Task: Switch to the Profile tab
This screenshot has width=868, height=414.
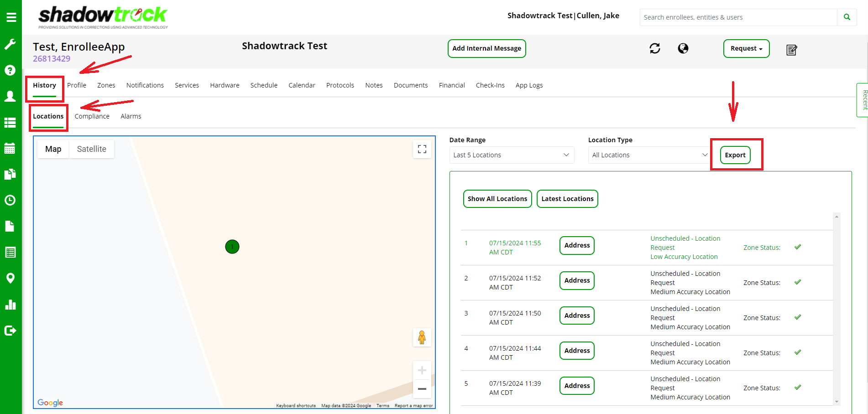Action: (x=77, y=85)
